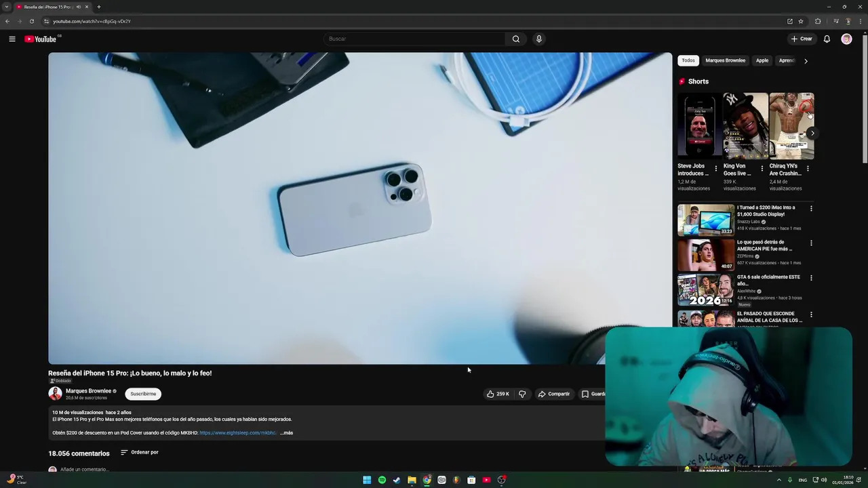
Task: Like the video with thumbs up
Action: coord(498,394)
